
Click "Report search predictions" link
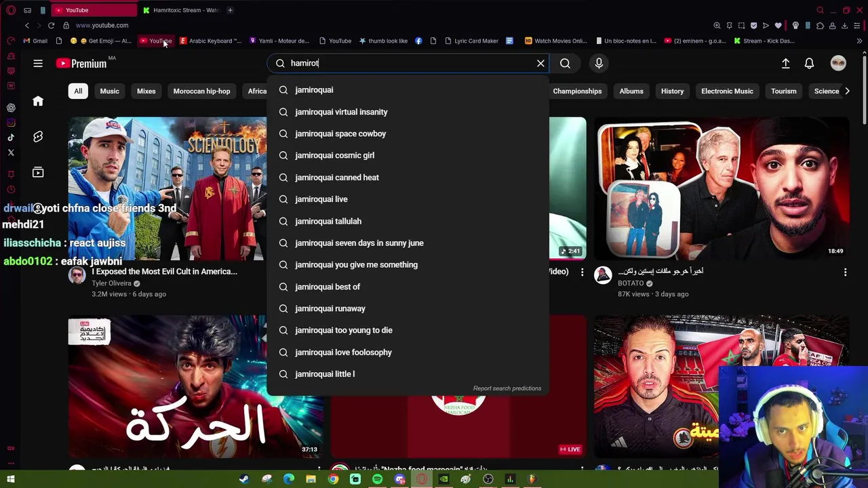(x=507, y=388)
